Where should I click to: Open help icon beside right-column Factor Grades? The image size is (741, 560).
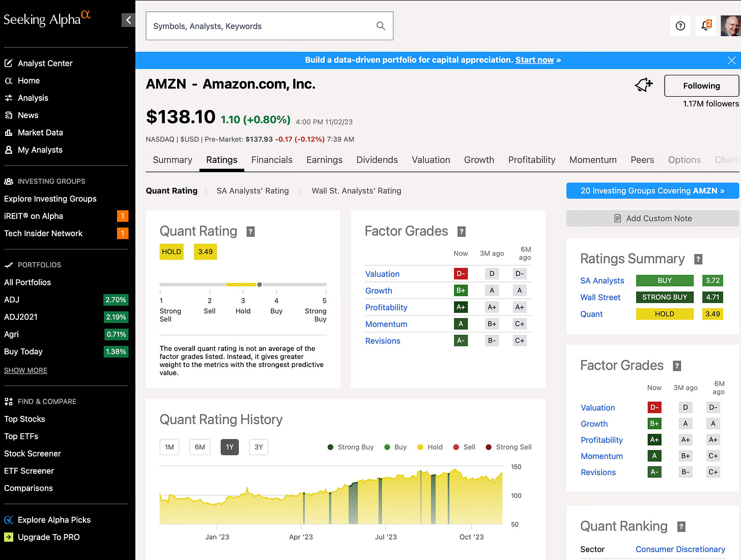pos(677,366)
